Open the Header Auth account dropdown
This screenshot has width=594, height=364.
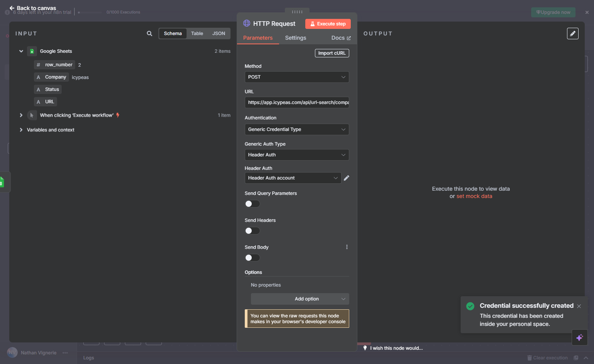point(293,178)
